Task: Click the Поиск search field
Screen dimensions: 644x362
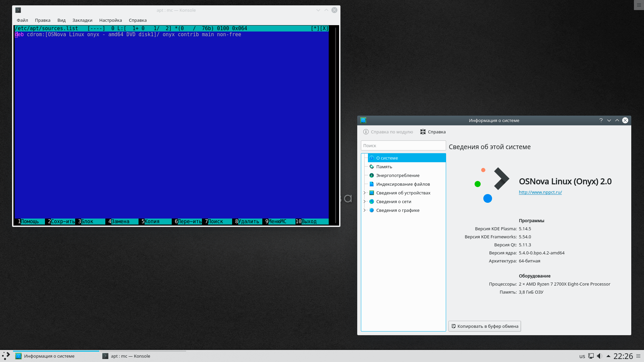Action: pyautogui.click(x=403, y=145)
